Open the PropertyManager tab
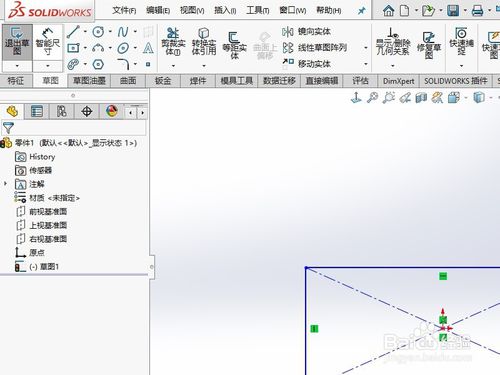Image resolution: width=500 pixels, height=375 pixels. pyautogui.click(x=37, y=111)
